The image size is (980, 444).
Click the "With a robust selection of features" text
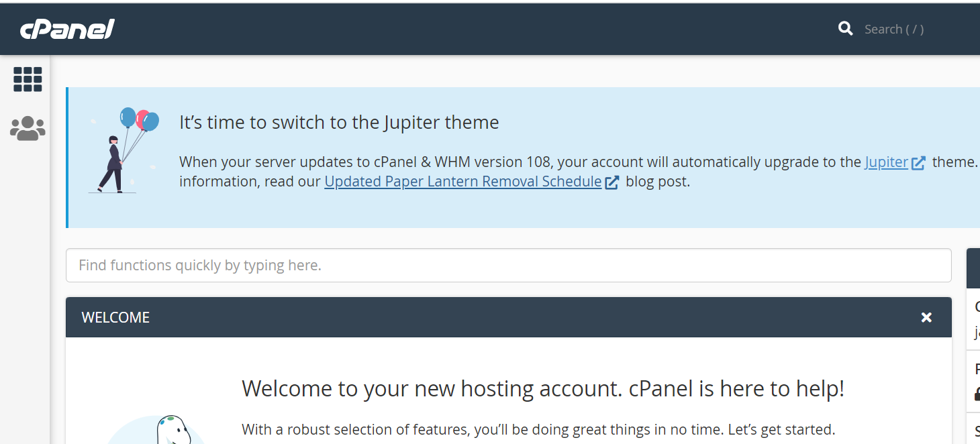tap(538, 430)
